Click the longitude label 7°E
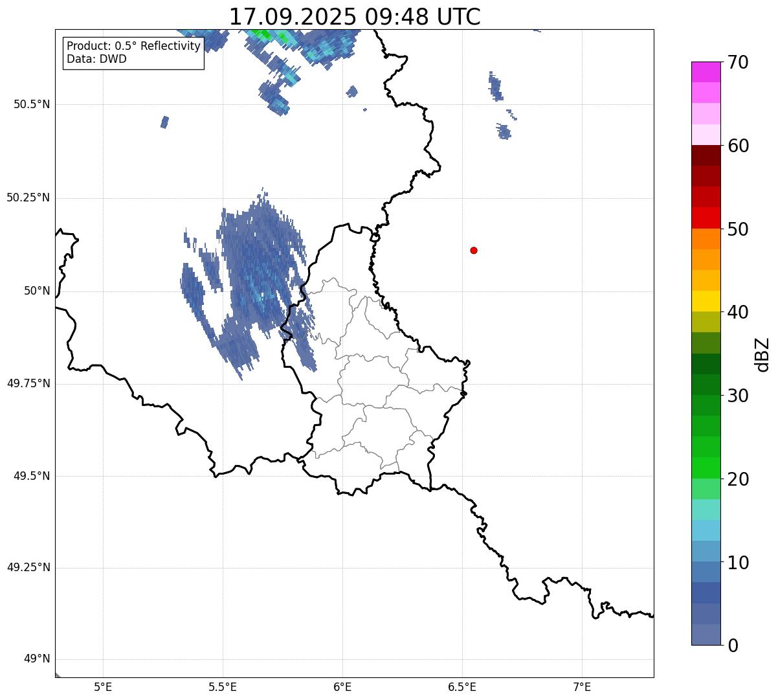Image resolution: width=778 pixels, height=700 pixels. [x=582, y=687]
